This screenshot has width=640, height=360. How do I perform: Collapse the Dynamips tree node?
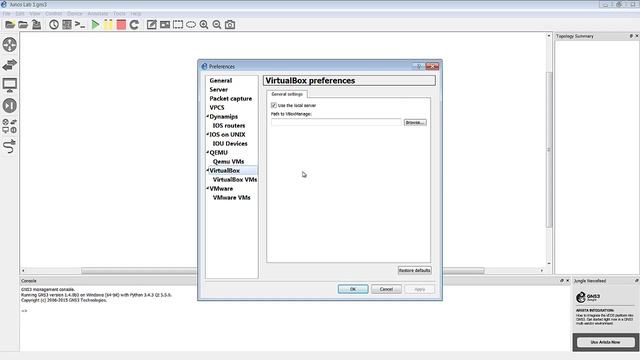pyautogui.click(x=207, y=116)
